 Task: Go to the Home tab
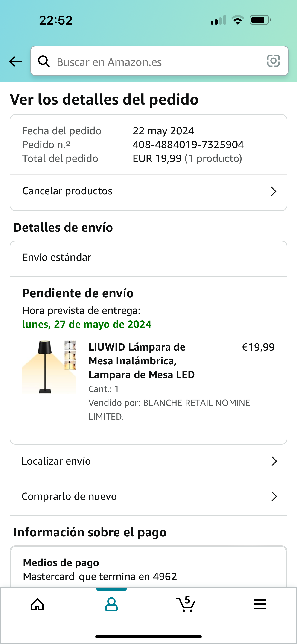(x=37, y=605)
